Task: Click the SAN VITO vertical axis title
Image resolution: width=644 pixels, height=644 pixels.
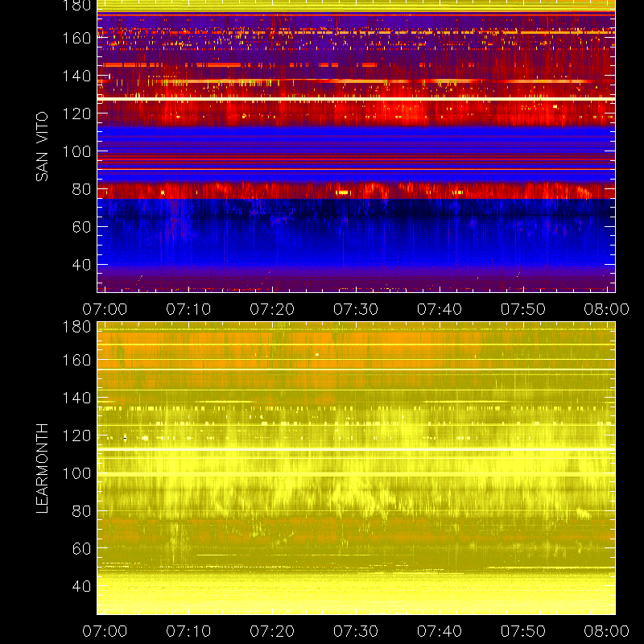Action: [x=42, y=147]
